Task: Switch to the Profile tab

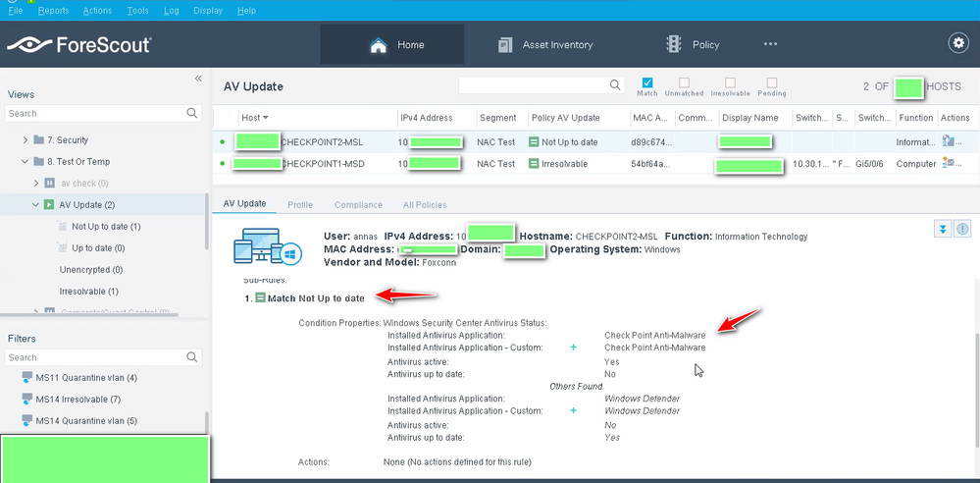Action: (x=300, y=204)
